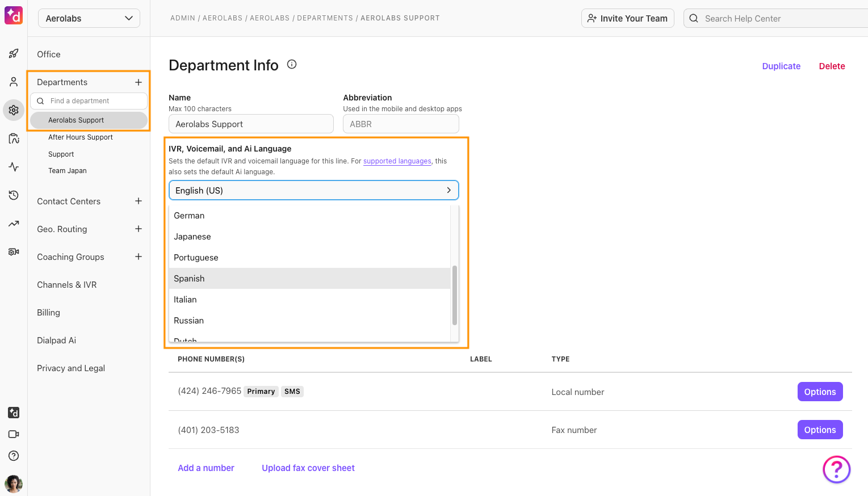Add a new department with plus icon
The height and width of the screenshot is (496, 868).
pos(138,82)
